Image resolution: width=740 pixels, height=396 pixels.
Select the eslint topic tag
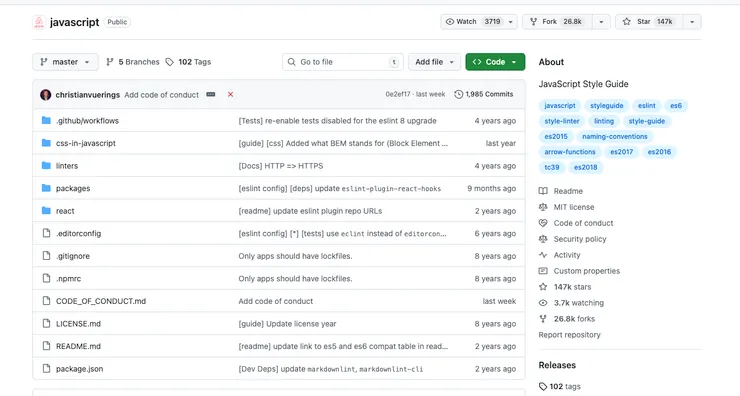tap(647, 106)
